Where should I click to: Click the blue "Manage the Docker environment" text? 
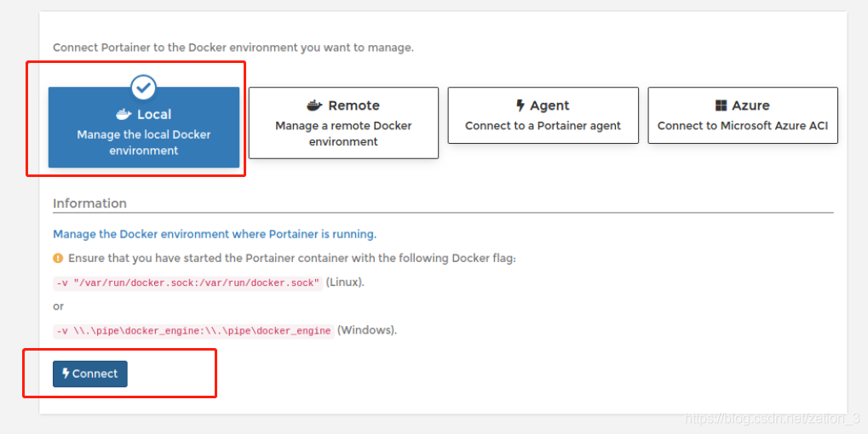point(215,234)
